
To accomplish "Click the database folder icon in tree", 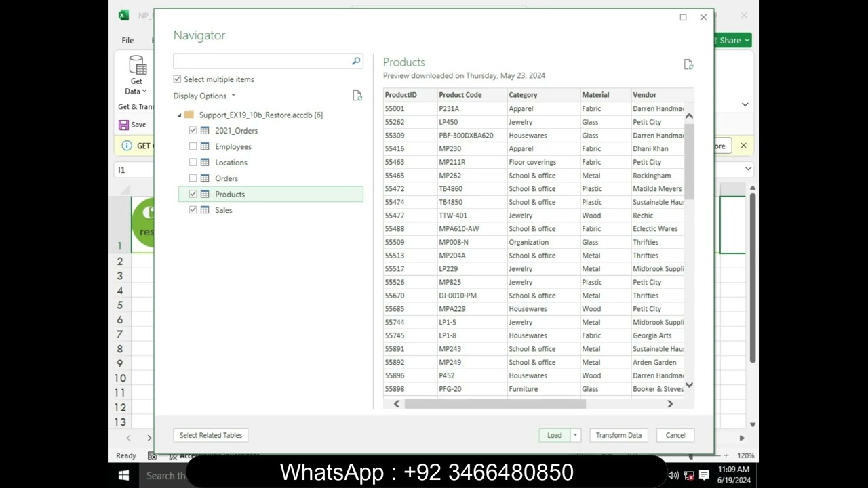I will [189, 115].
